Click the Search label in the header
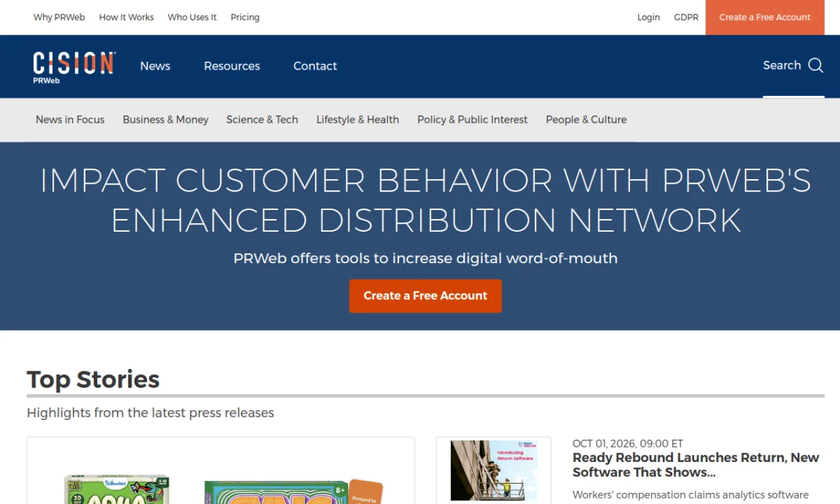The image size is (840, 504). point(782,65)
